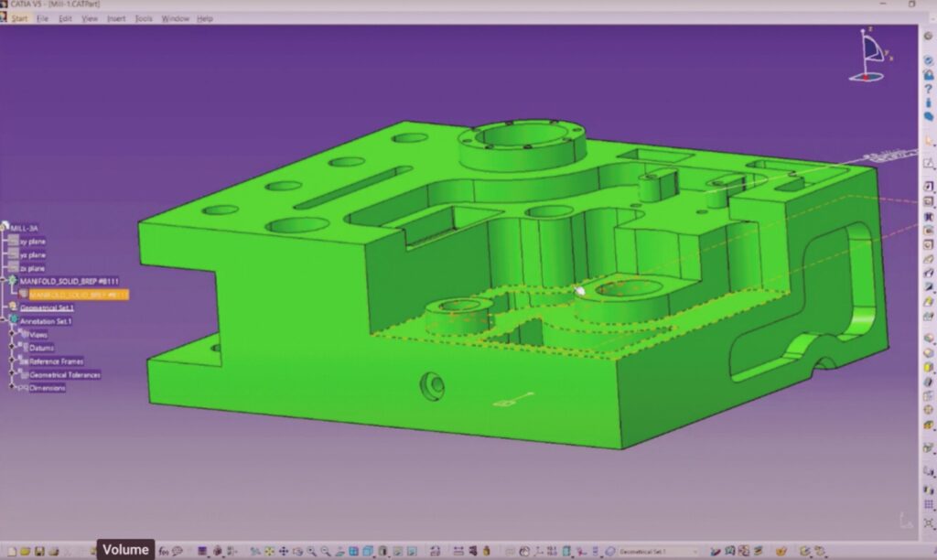937x560 pixels.
Task: Click the compass in top-right corner
Action: (x=871, y=57)
